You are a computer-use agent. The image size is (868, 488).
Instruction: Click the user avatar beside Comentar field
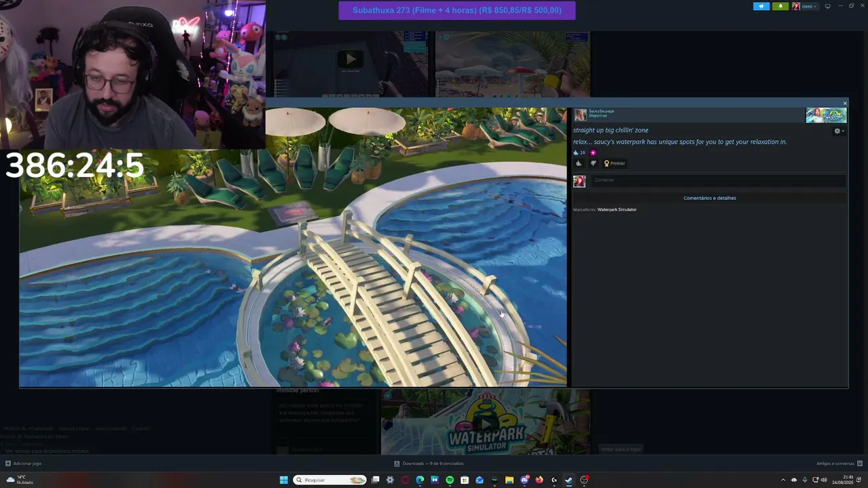click(579, 181)
